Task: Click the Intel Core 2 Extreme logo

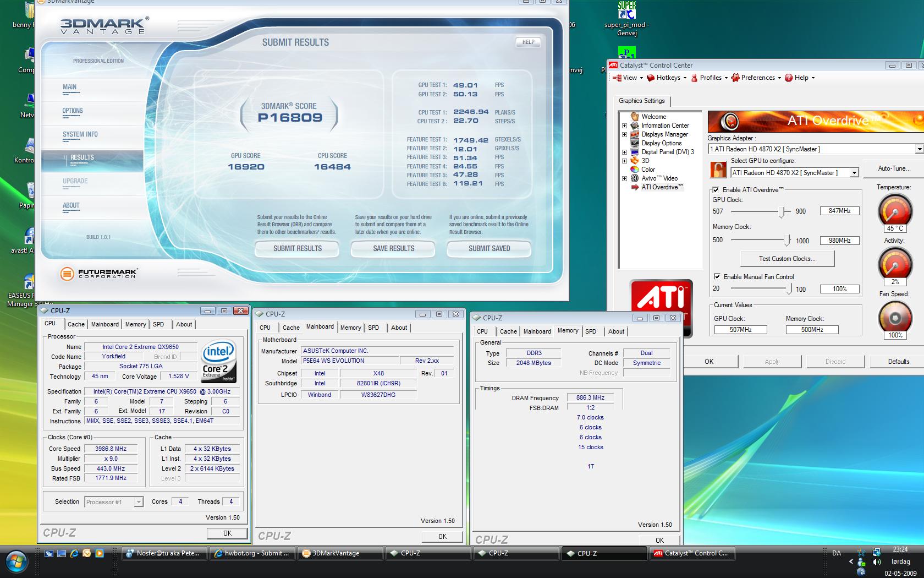Action: click(x=219, y=361)
